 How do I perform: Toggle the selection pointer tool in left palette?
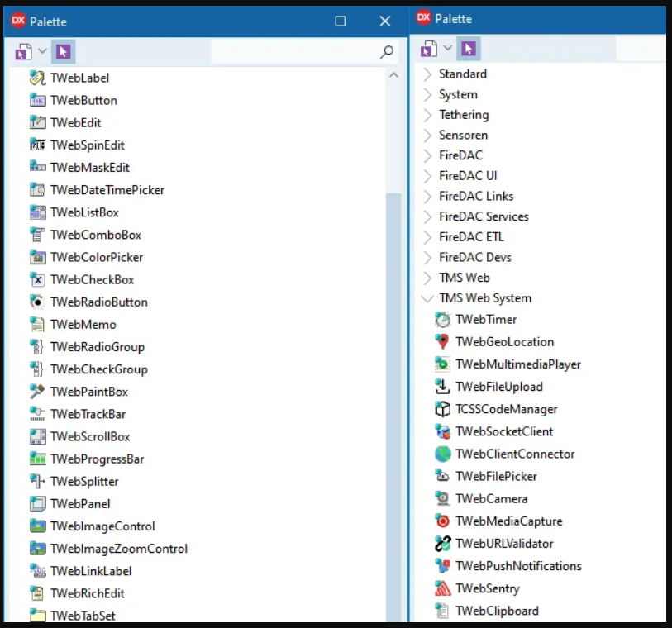pos(63,51)
